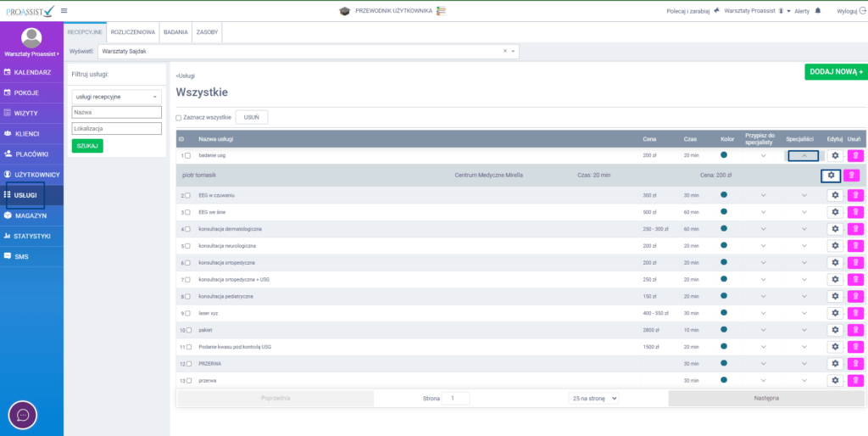868x436 pixels.
Task: Tick checkbox for konsultacja pediatryczna row
Action: click(x=188, y=296)
